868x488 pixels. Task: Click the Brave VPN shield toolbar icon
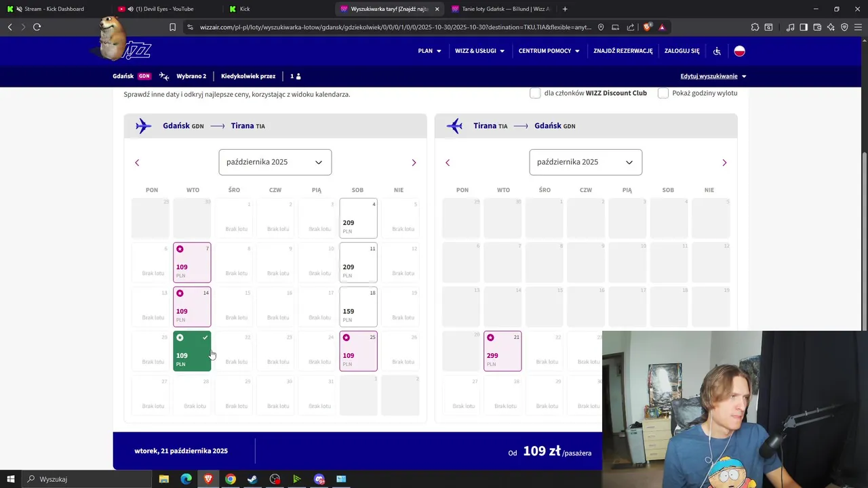(844, 27)
